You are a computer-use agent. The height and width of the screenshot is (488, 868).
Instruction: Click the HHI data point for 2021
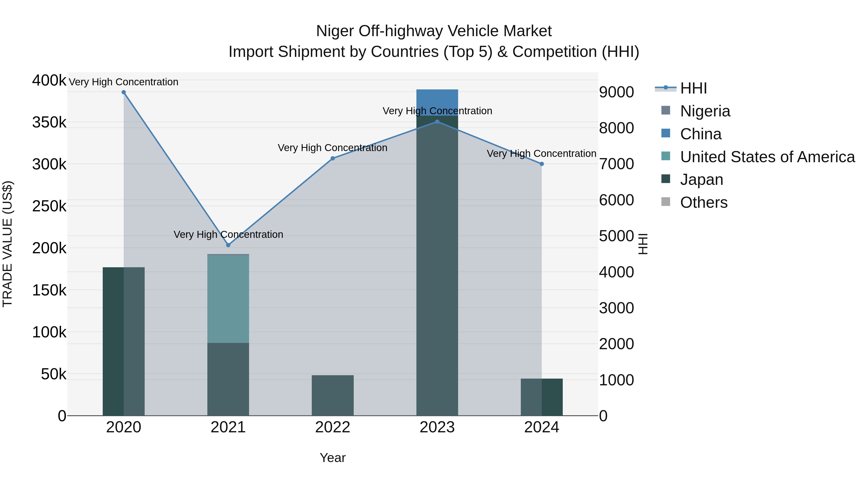pos(228,245)
